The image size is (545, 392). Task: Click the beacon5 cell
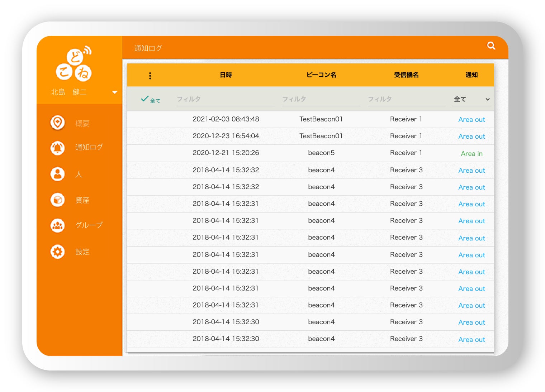321,153
